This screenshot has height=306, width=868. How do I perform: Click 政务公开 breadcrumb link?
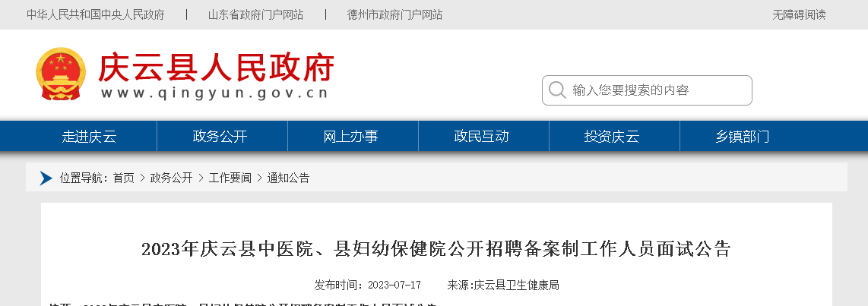click(x=172, y=178)
